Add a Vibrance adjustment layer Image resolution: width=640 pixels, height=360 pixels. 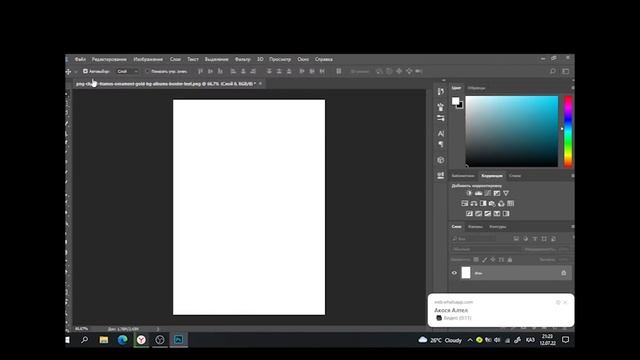point(506,193)
